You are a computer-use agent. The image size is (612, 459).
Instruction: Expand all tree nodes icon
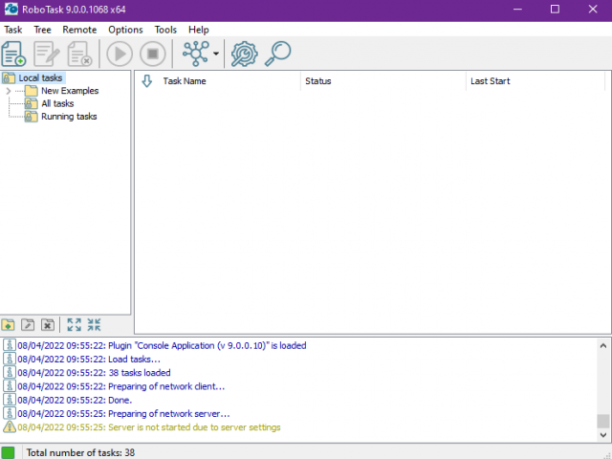(74, 325)
